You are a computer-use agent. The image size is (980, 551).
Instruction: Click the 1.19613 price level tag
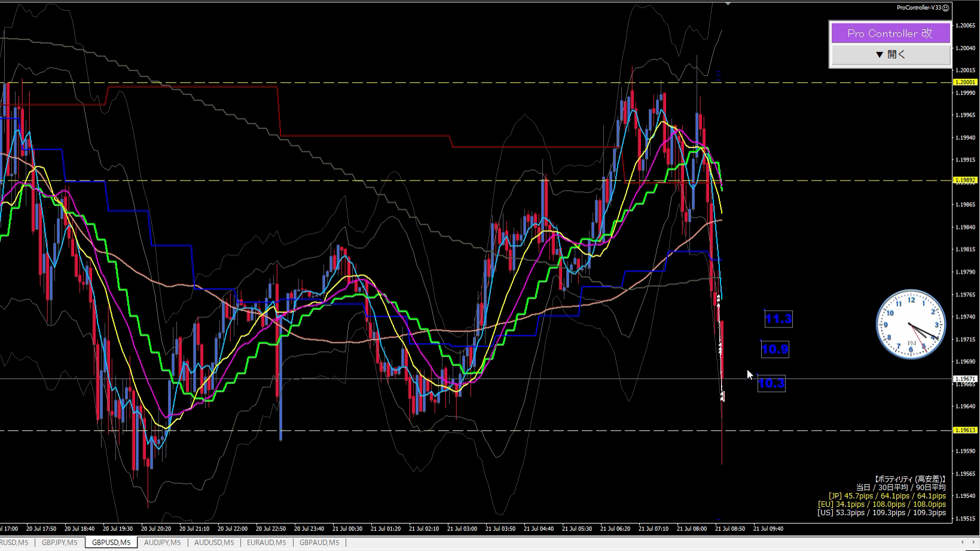coord(965,430)
